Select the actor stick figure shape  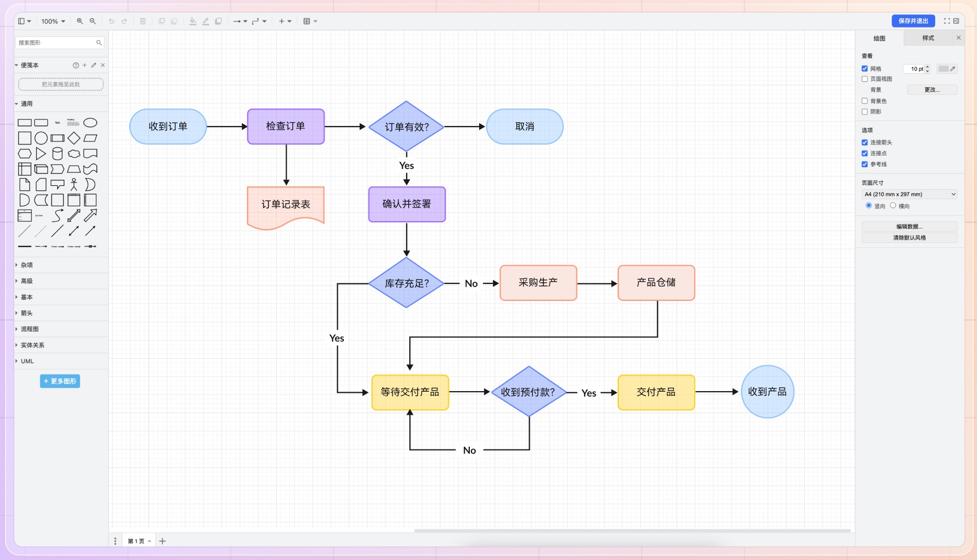click(74, 185)
